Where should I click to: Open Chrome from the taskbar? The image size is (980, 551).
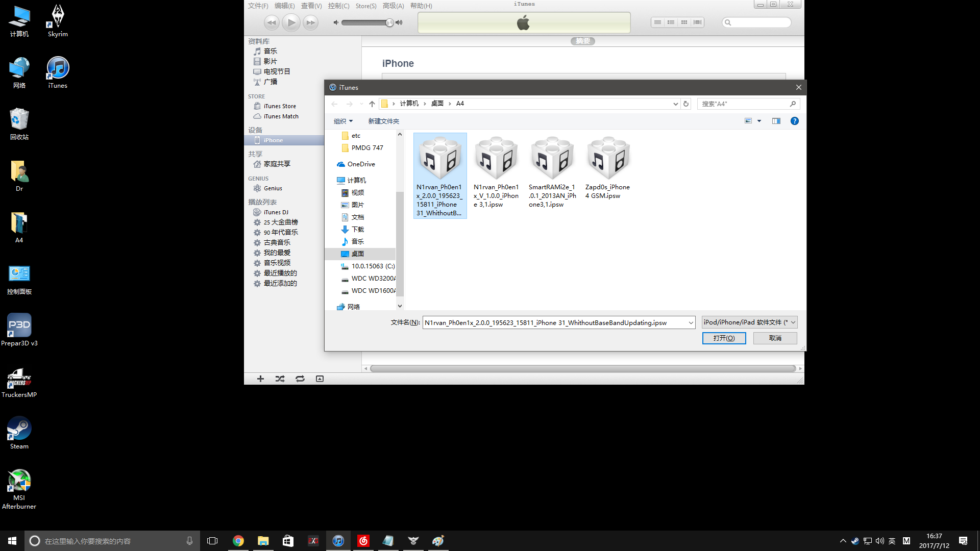(x=238, y=541)
